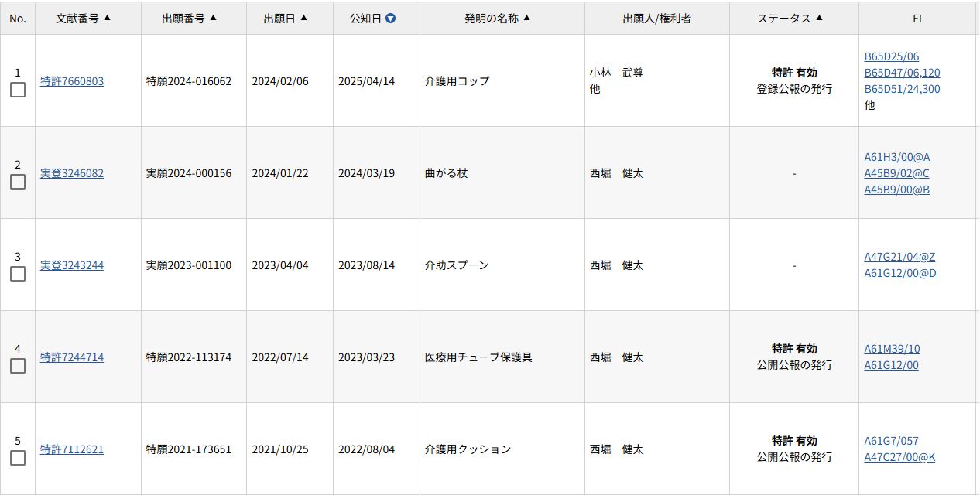Sort by 出願日 arrow icon

(303, 18)
